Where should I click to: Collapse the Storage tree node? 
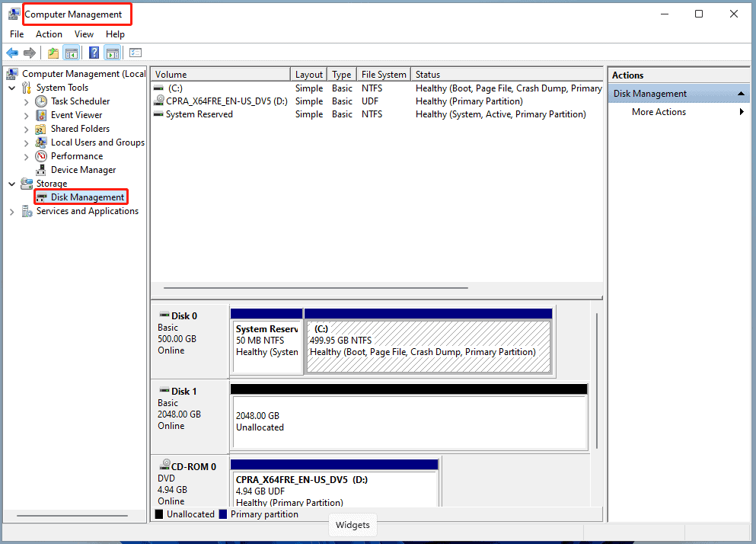click(12, 184)
